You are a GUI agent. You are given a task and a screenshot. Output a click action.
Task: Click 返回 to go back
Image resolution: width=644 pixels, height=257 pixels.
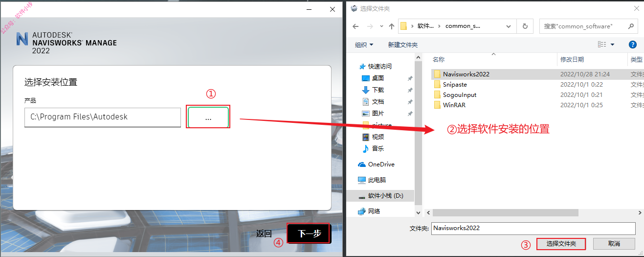point(264,234)
